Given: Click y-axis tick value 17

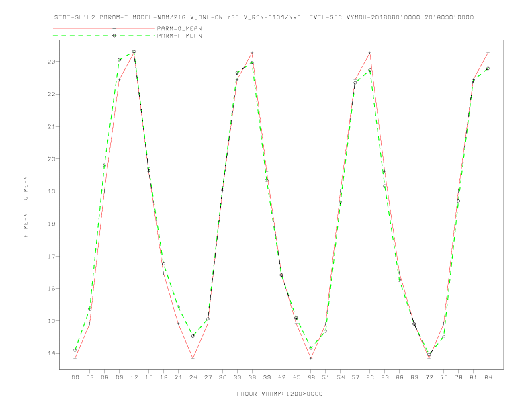Looking at the screenshot, I should 52,256.
